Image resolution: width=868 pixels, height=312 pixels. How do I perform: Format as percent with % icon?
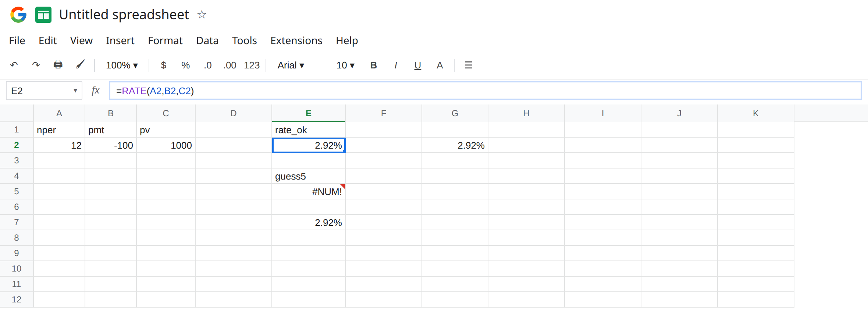coord(185,65)
